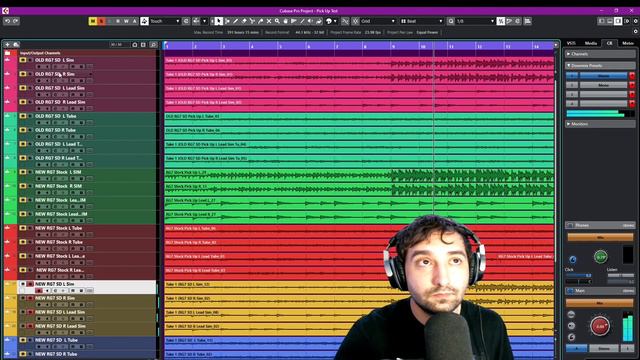Open color tool dropdown arrow
This screenshot has height=360, width=640.
pyautogui.click(x=335, y=21)
